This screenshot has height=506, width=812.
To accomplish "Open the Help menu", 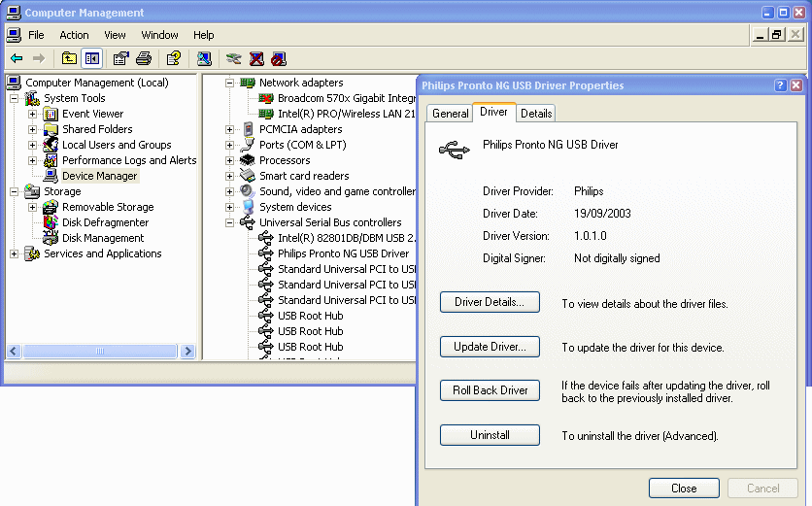I will click(204, 35).
